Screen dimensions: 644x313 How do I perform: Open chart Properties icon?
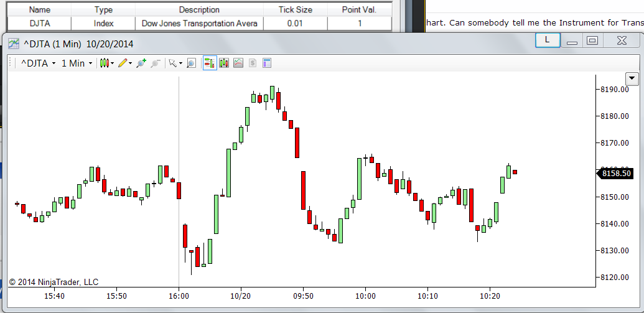(x=267, y=63)
